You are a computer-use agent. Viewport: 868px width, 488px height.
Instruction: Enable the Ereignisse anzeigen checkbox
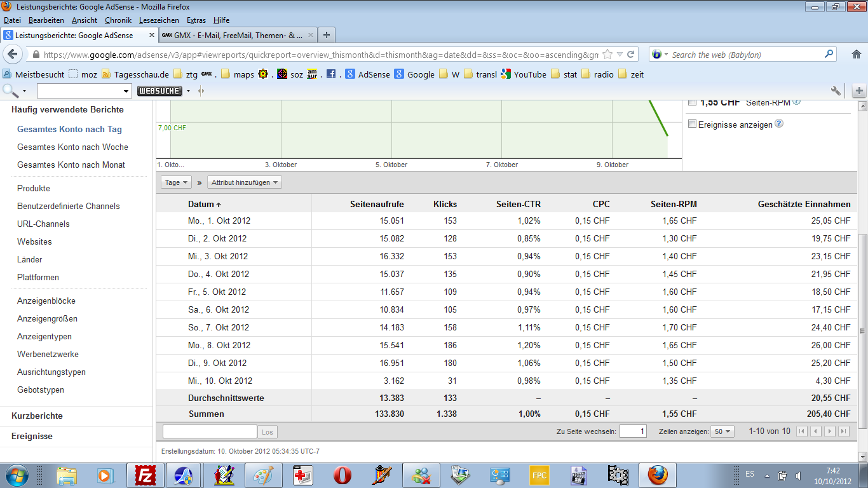coord(693,125)
